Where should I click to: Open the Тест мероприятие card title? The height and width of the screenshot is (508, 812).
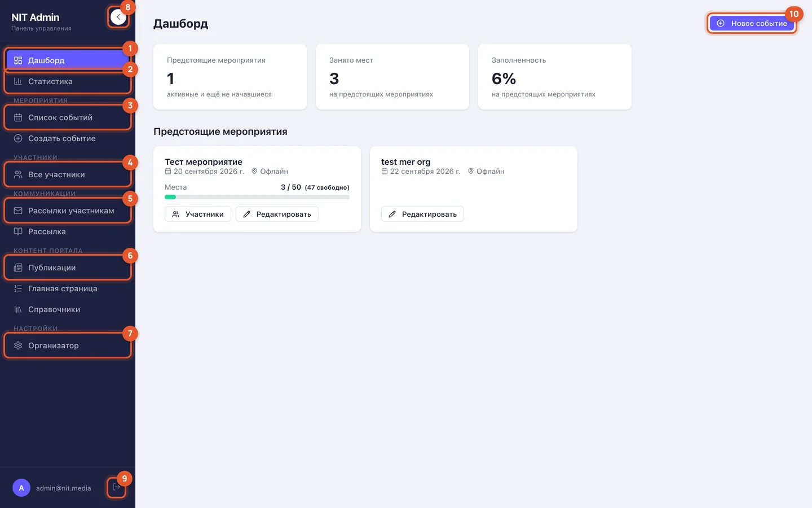(x=204, y=162)
